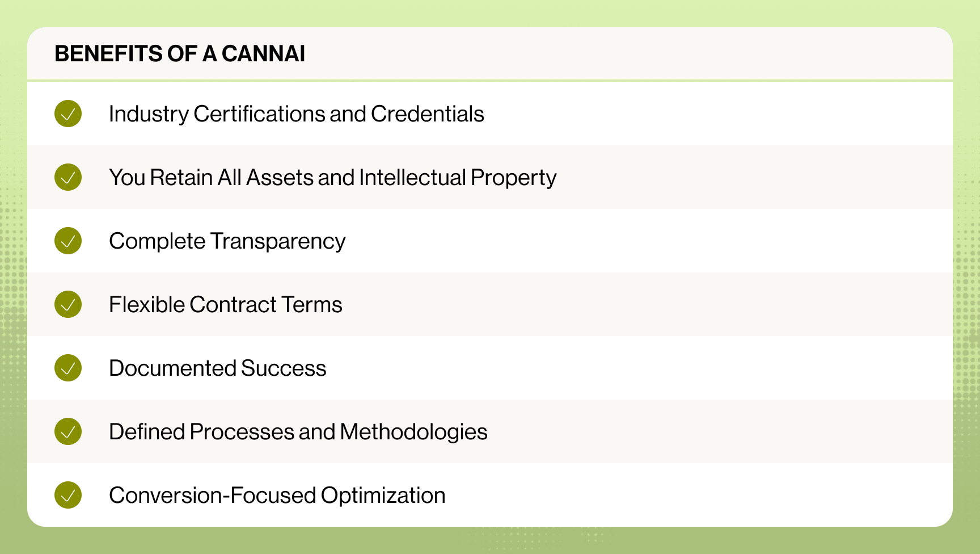The height and width of the screenshot is (554, 980).
Task: Click the 'Conversion-Focused Optimization' label
Action: (x=277, y=496)
